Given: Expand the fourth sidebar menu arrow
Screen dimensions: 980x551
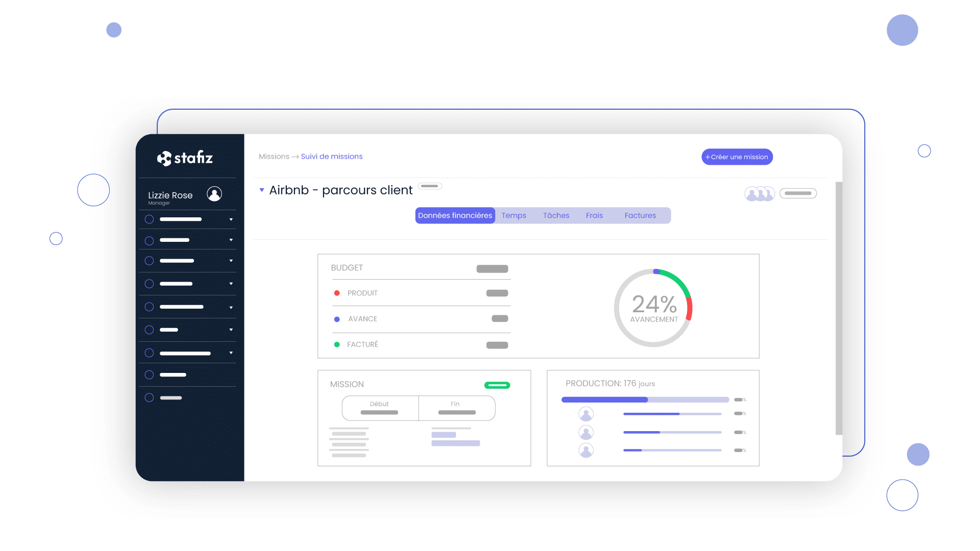Looking at the screenshot, I should [x=231, y=284].
